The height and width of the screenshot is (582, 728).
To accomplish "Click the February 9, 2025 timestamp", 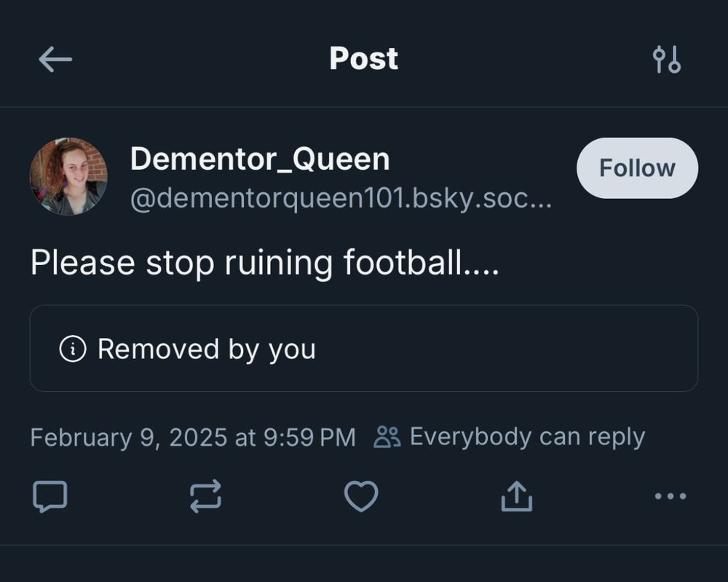I will coord(193,438).
